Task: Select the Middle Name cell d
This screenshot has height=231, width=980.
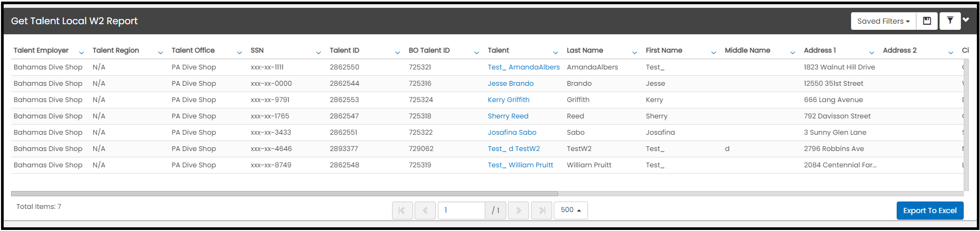Action: pos(727,149)
